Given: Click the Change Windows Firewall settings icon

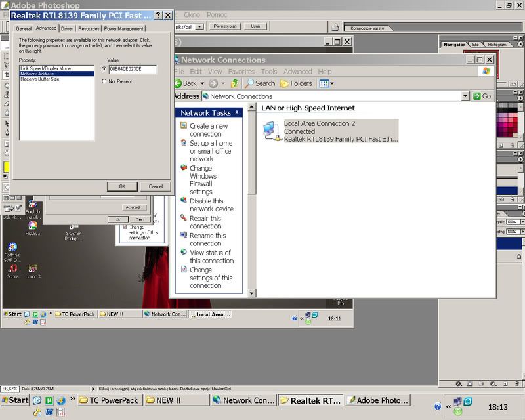Looking at the screenshot, I should click(184, 167).
